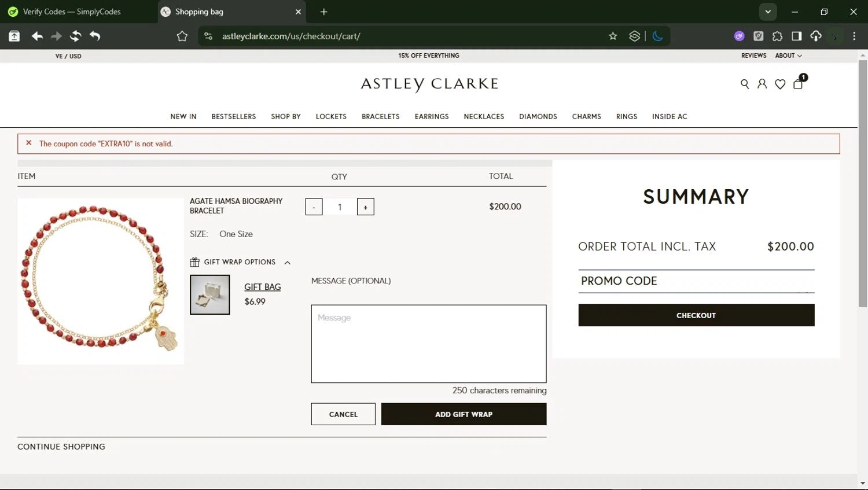Open the wishlist heart icon
The image size is (868, 490).
pyautogui.click(x=780, y=84)
